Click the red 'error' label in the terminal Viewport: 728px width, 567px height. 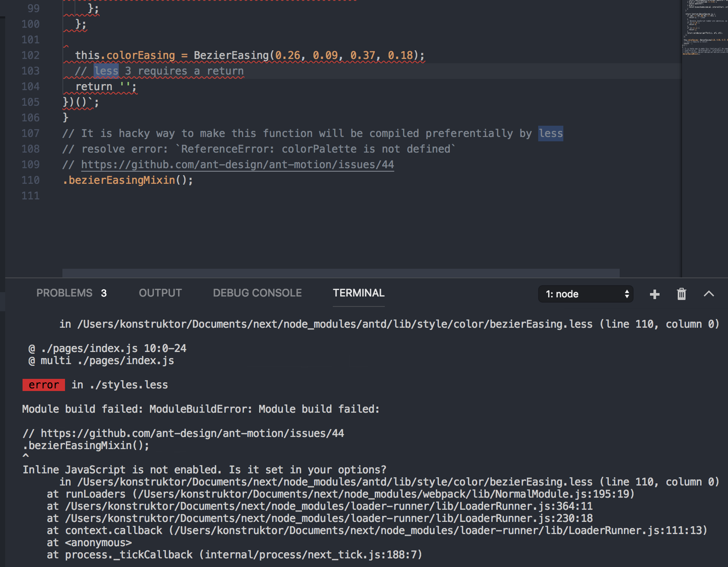tap(44, 385)
